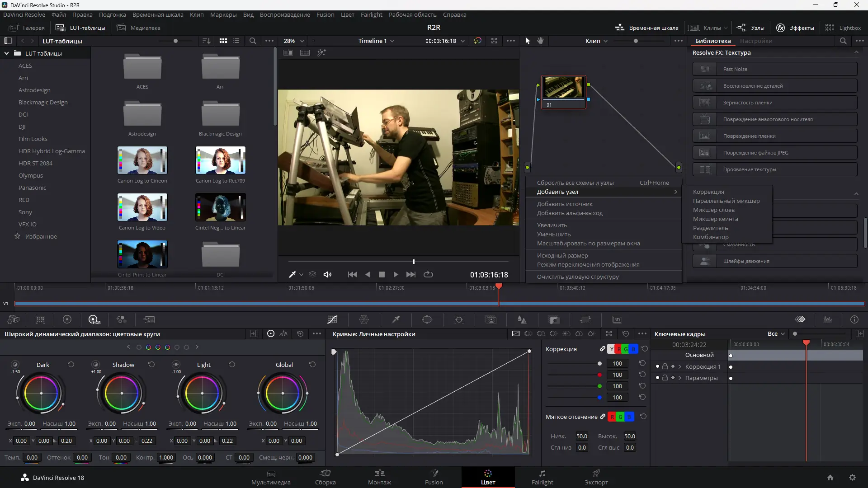Open search in LUT browser
868x488 pixels.
point(253,41)
